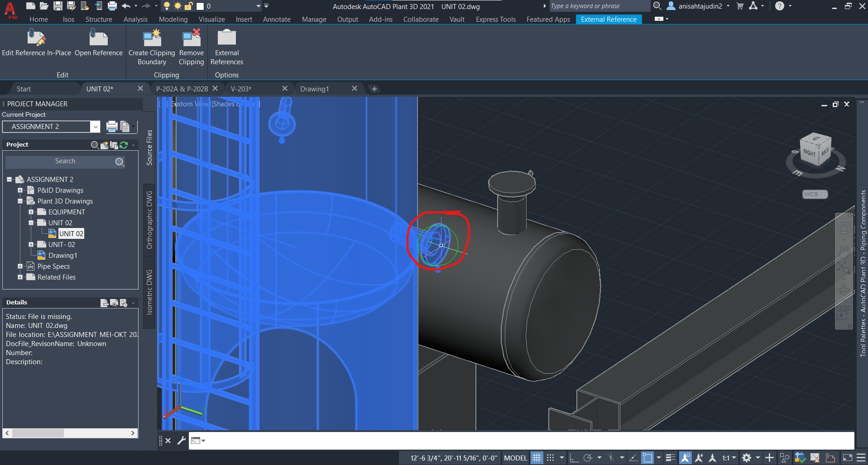Refresh the project tree
Viewport: 868px width, 465px height.
[x=124, y=145]
